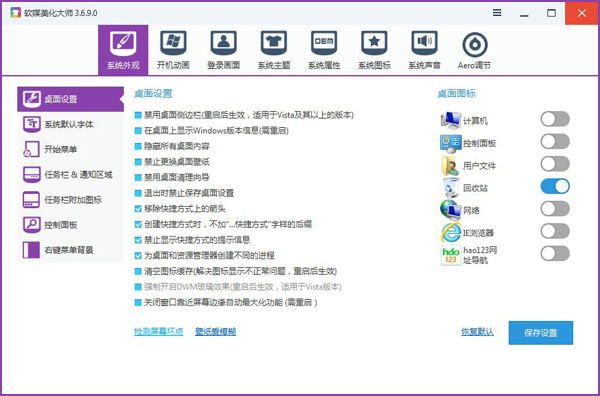
Task: Check 强制开启DWM玻璃效果 option
Action: click(138, 287)
